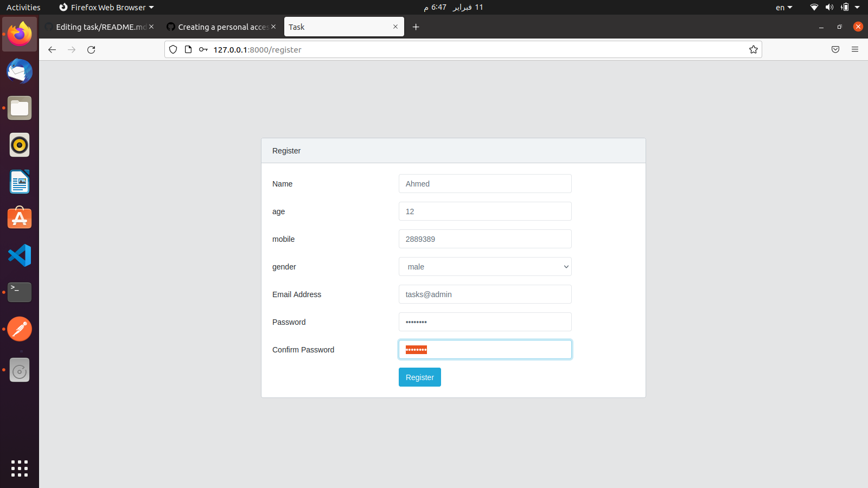This screenshot has width=868, height=488.
Task: Open LibreOffice Writer from the dock
Action: [20, 182]
